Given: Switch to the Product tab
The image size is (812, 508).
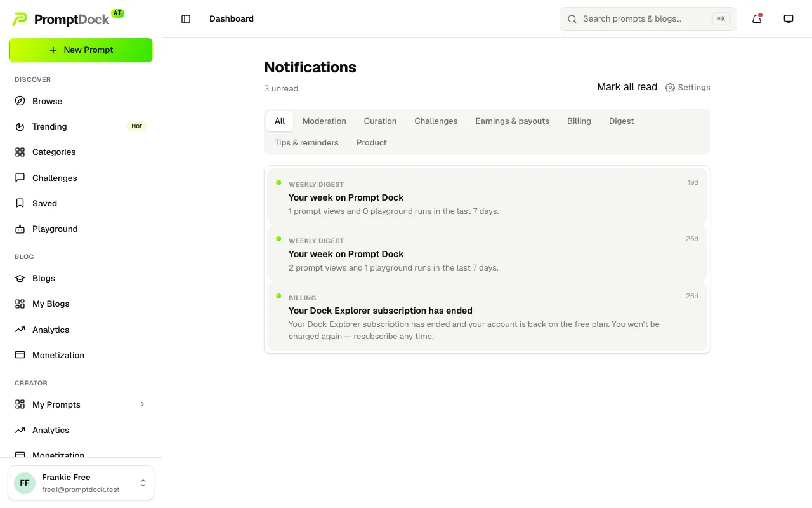Looking at the screenshot, I should 372,143.
